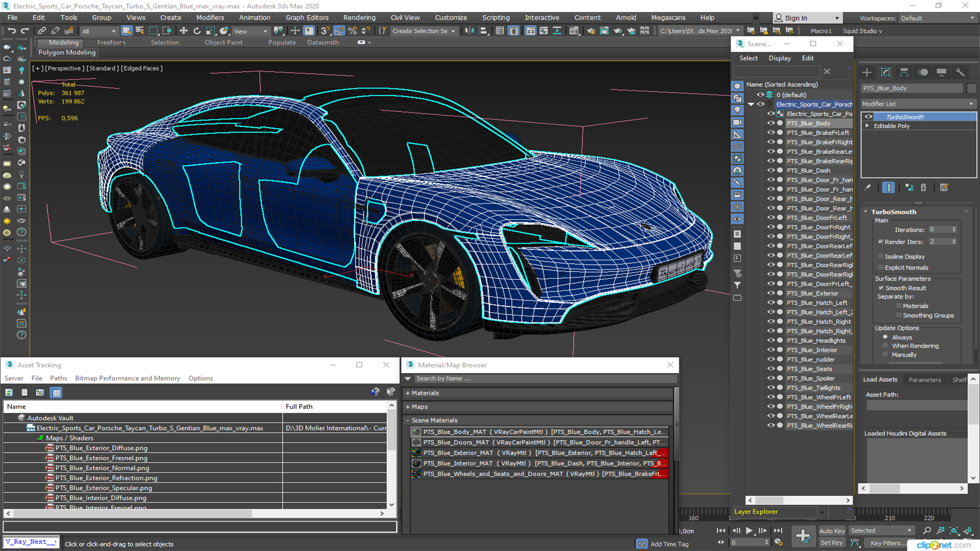
Task: Activate the Select Object tool
Action: pos(127,31)
